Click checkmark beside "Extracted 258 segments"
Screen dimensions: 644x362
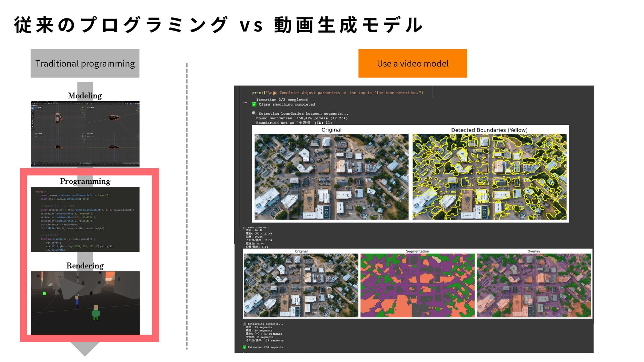click(x=245, y=347)
